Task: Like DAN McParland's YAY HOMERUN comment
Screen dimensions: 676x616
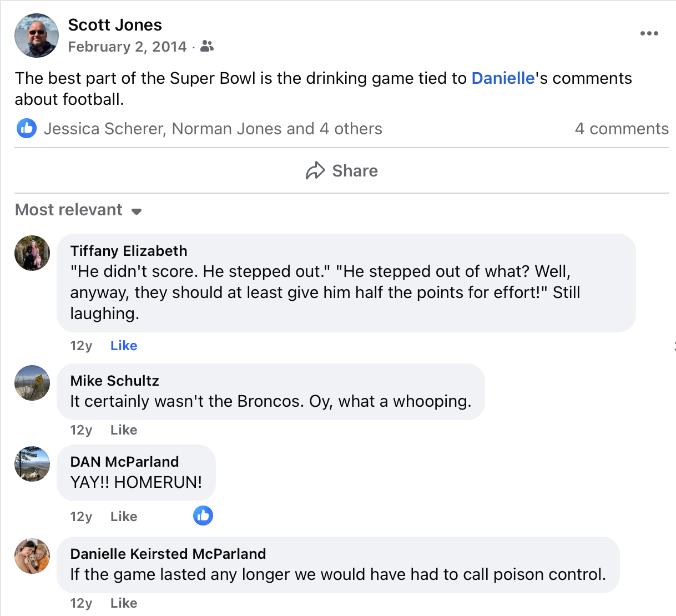Action: (124, 517)
